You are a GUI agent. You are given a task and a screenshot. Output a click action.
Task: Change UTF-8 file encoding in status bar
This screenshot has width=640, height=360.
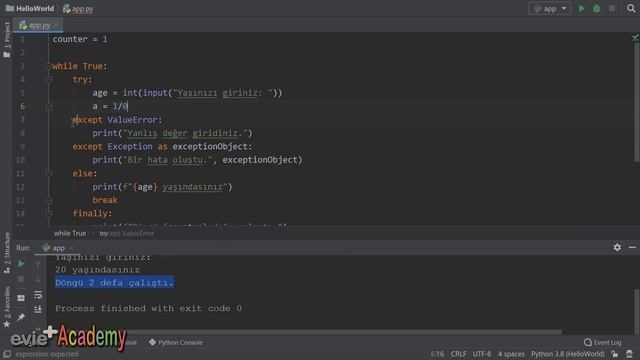(x=482, y=354)
